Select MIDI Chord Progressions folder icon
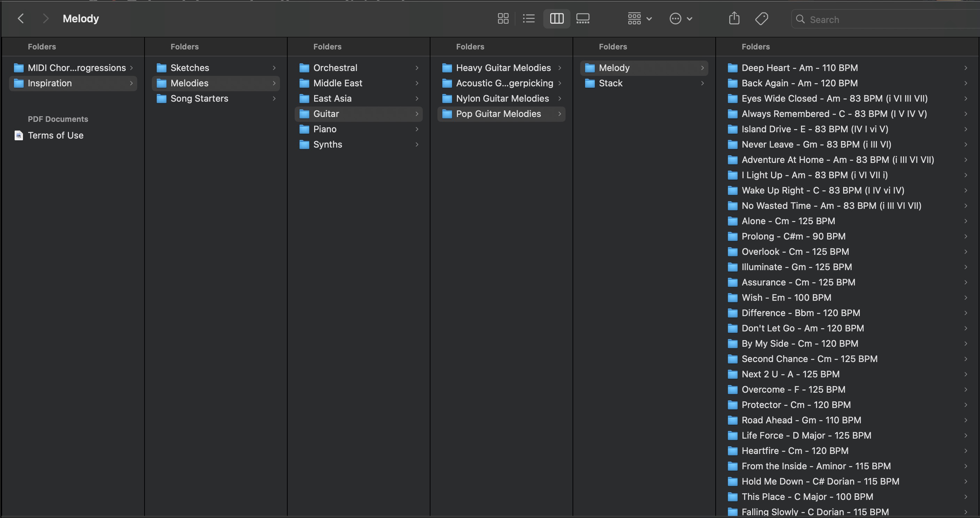980x518 pixels. pos(19,68)
